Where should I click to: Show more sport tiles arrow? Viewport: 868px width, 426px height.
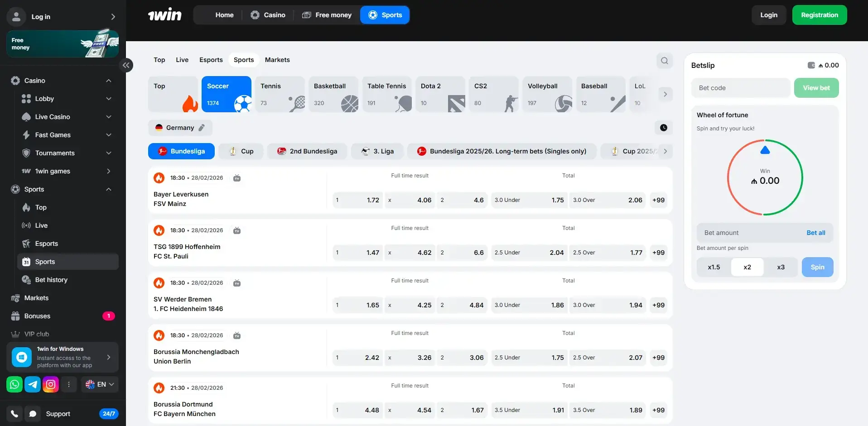click(665, 94)
